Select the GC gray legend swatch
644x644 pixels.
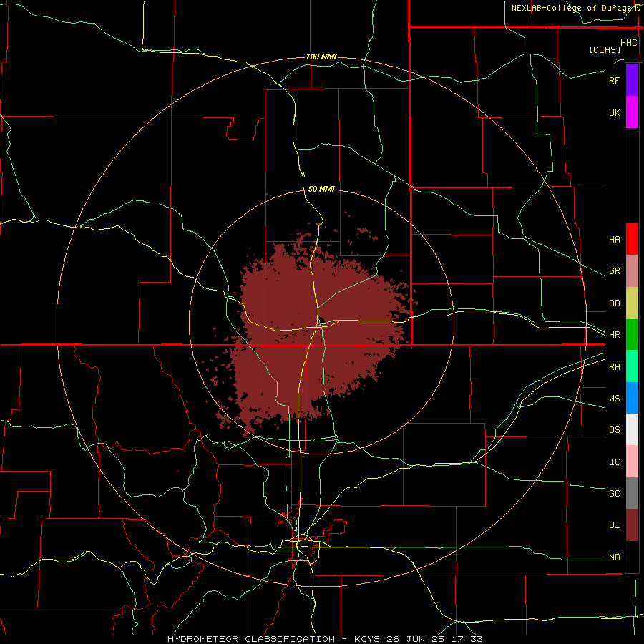632,493
